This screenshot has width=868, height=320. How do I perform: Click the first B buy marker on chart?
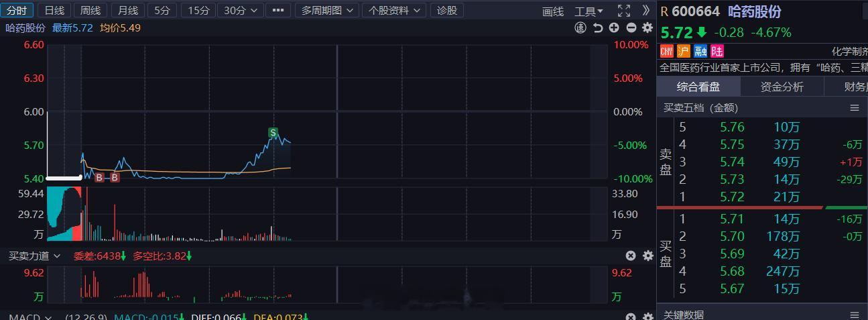(x=99, y=178)
